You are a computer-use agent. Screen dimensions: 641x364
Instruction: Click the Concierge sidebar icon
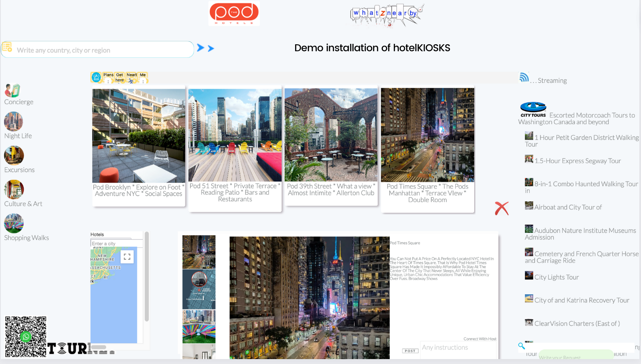click(x=13, y=91)
